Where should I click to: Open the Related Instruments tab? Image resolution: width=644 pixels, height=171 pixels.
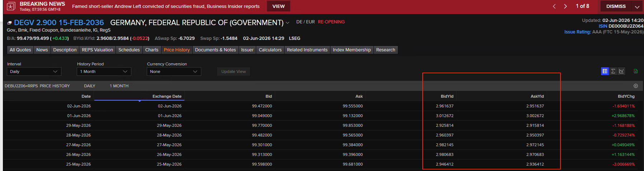coord(307,50)
